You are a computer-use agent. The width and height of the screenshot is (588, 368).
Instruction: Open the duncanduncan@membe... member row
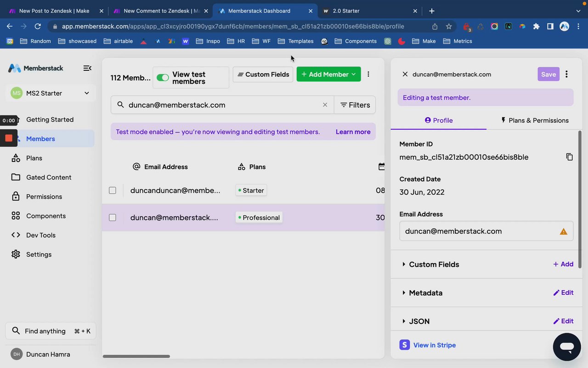click(x=243, y=190)
